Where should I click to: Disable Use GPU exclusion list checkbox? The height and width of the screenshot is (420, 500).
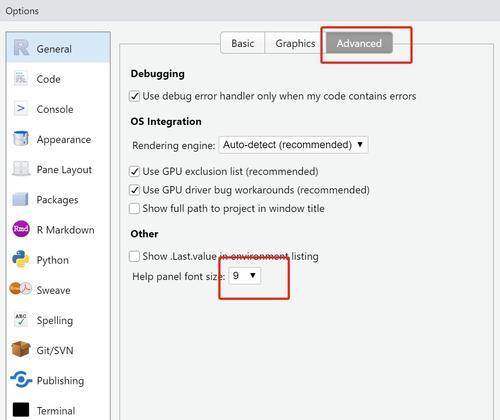point(134,172)
